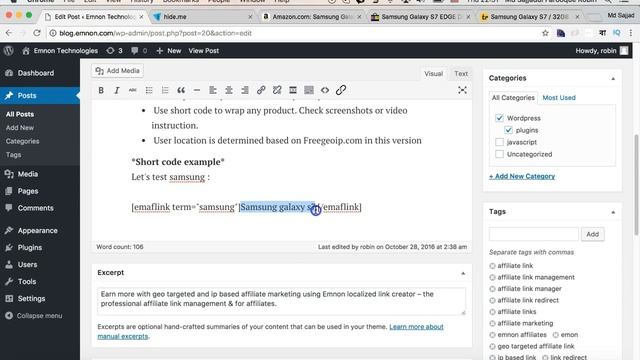Insert bulleted list
The width and height of the screenshot is (640, 360).
(149, 90)
